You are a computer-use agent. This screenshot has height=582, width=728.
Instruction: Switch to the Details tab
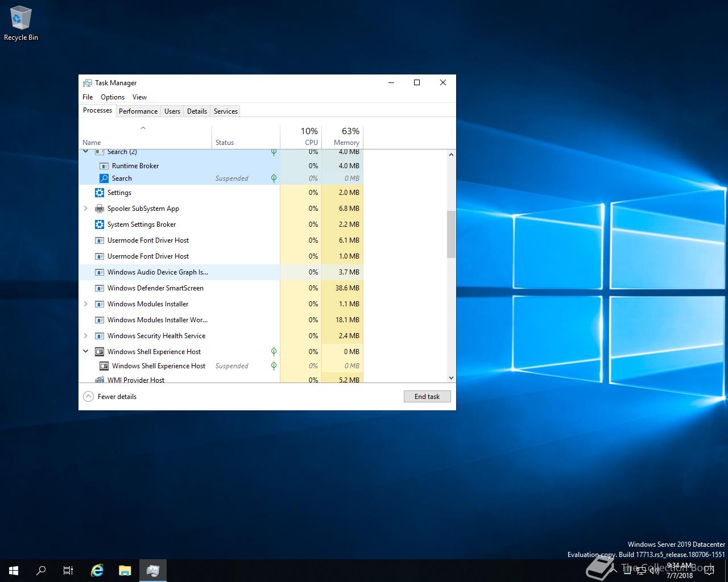click(x=197, y=111)
